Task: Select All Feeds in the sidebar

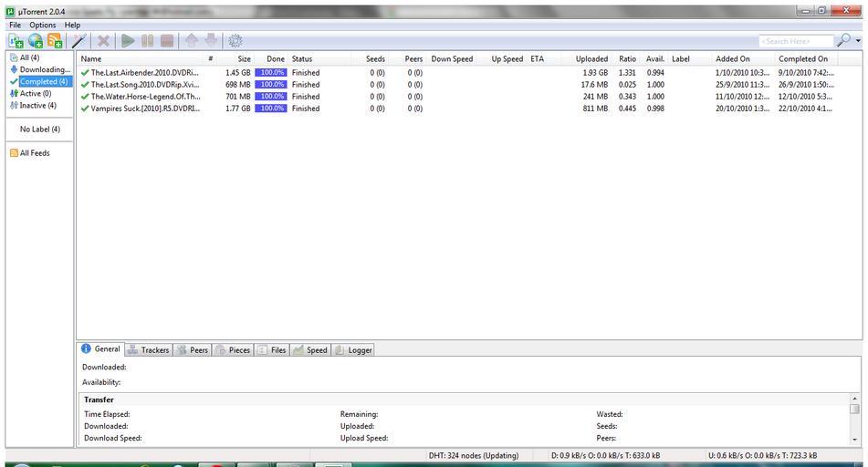Action: [34, 153]
